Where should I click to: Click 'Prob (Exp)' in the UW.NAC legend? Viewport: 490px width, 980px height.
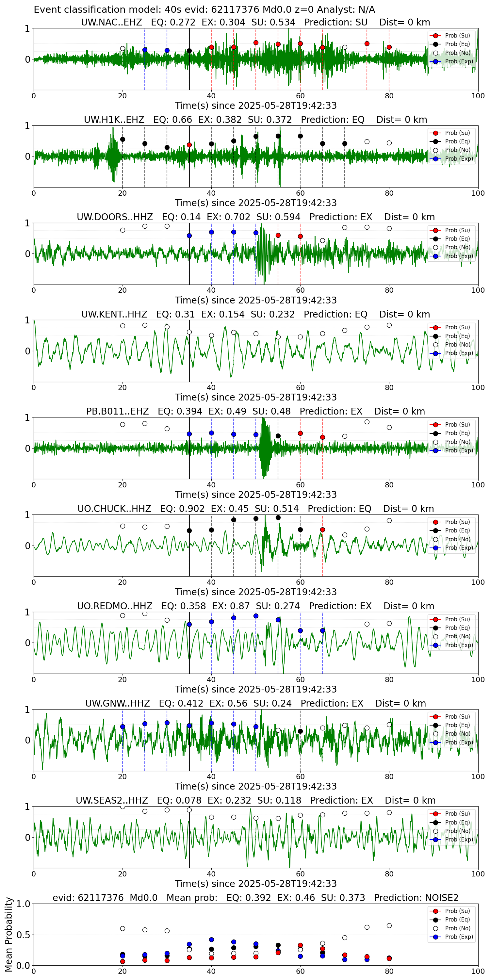pyautogui.click(x=459, y=61)
